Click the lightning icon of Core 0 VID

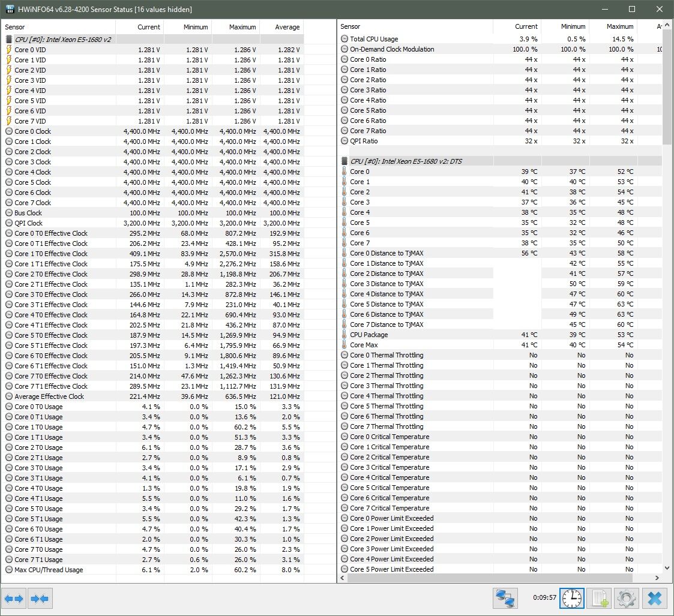click(x=9, y=49)
